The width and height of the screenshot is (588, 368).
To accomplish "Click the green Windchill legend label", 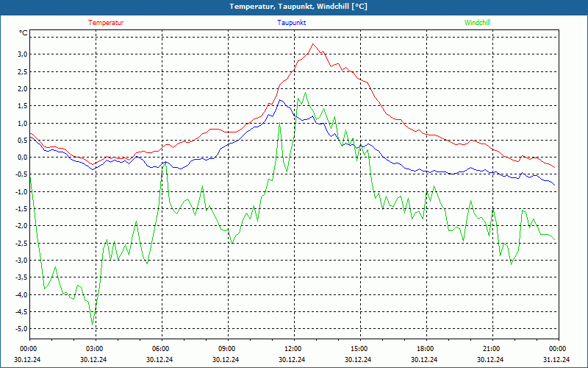I will pyautogui.click(x=477, y=23).
